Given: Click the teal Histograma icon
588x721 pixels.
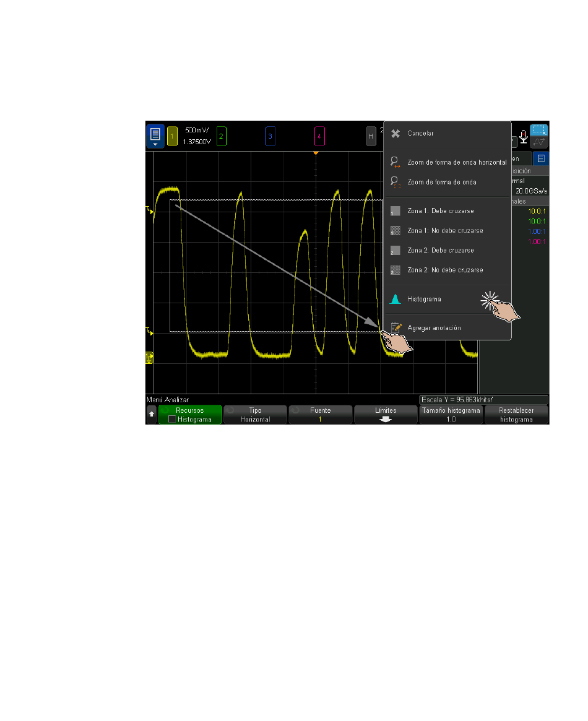Looking at the screenshot, I should [x=395, y=299].
